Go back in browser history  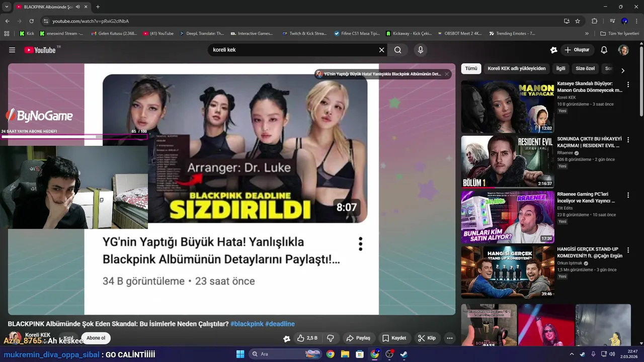tap(7, 21)
